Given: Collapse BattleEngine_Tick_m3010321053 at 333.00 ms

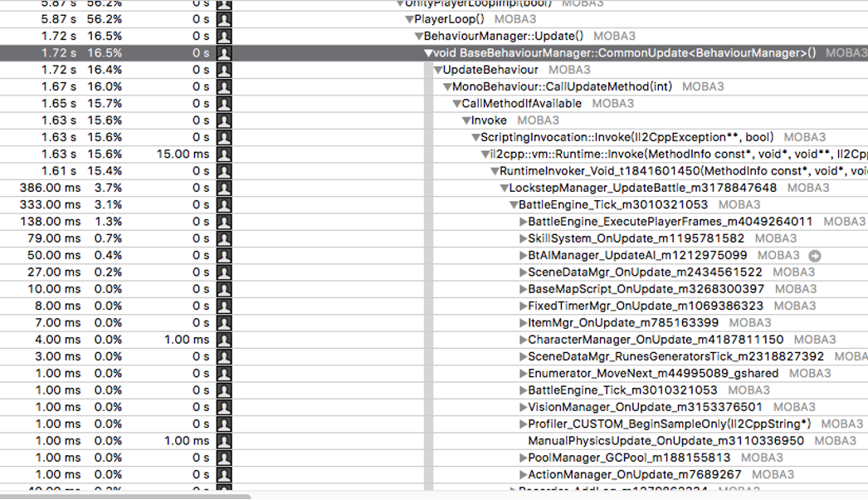Looking at the screenshot, I should (x=514, y=205).
